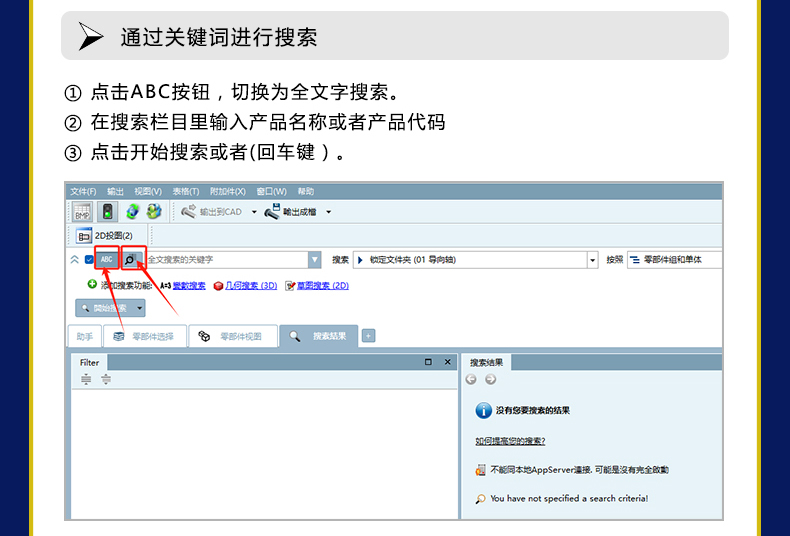Click the green add search function icon
The width and height of the screenshot is (790, 536).
[92, 285]
